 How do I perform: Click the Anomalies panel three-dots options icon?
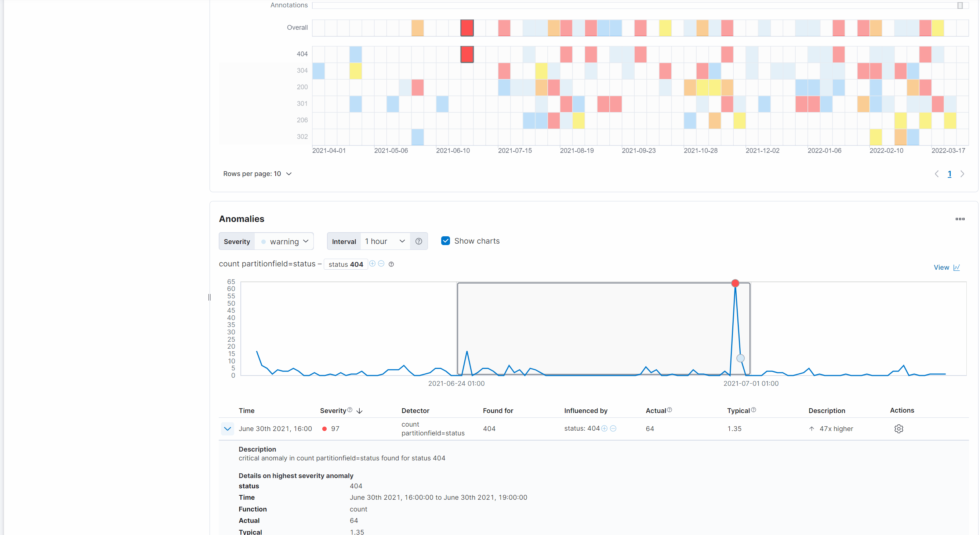click(959, 219)
